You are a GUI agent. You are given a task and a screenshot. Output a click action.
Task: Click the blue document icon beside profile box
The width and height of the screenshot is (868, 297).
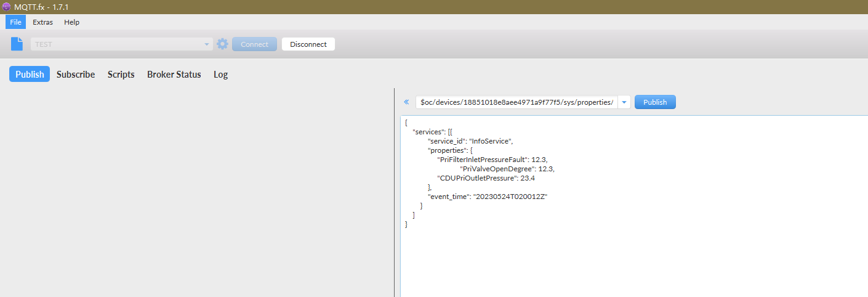pos(17,44)
